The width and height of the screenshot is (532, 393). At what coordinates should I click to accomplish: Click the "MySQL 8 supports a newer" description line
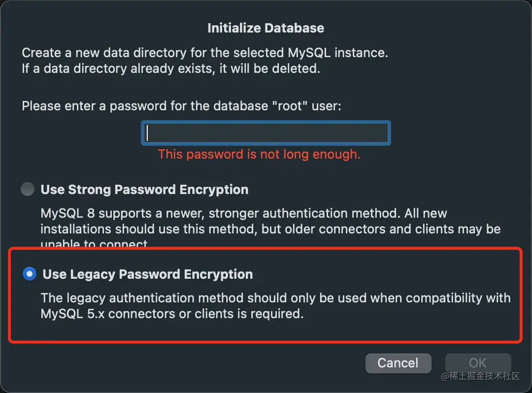243,214
